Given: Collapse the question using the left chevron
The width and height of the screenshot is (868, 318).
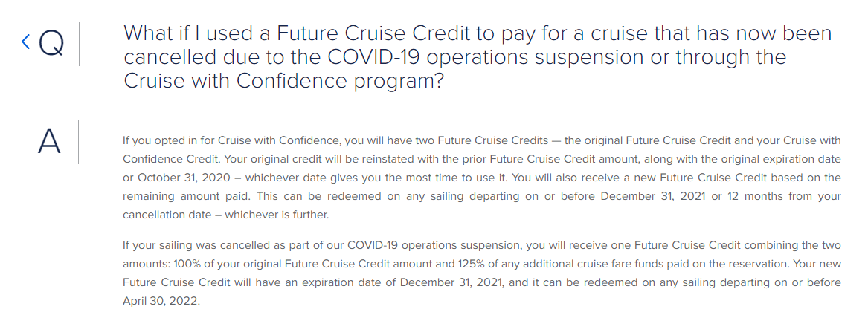Looking at the screenshot, I should (25, 42).
